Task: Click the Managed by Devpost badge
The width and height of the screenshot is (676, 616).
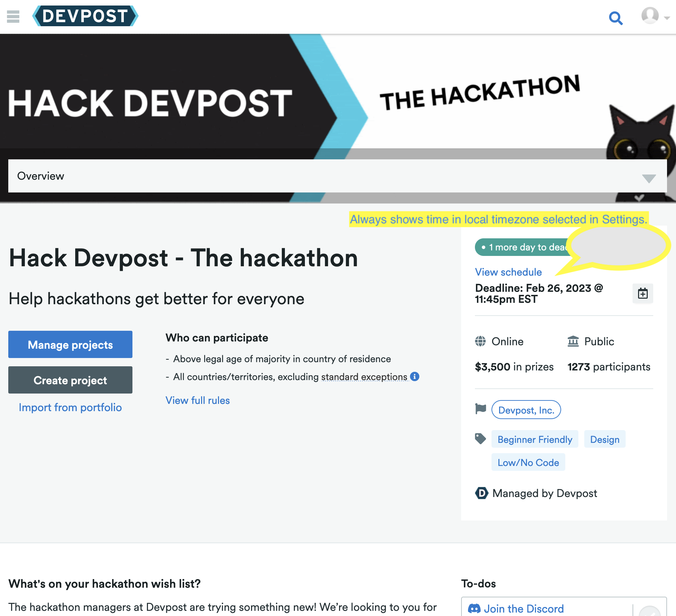Action: [x=536, y=493]
